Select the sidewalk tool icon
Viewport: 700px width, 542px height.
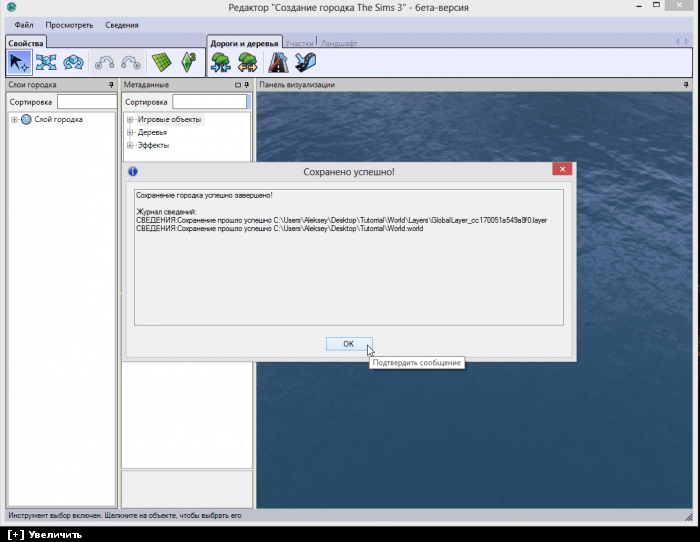pyautogui.click(x=305, y=62)
